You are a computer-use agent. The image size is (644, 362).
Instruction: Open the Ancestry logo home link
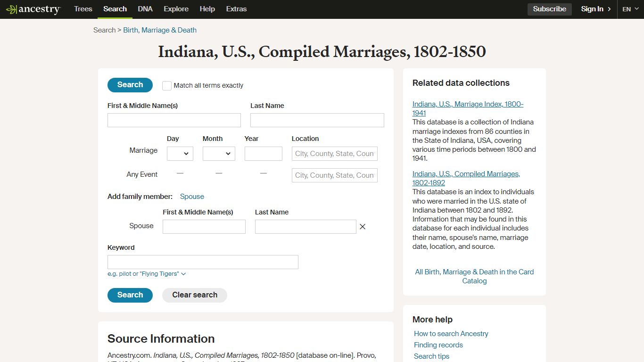coord(33,9)
